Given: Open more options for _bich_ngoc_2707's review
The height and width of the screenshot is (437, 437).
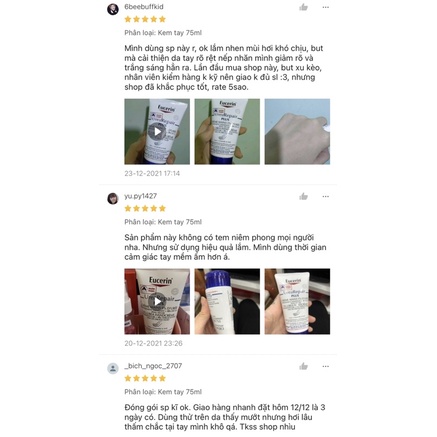Looking at the screenshot, I should click(326, 366).
